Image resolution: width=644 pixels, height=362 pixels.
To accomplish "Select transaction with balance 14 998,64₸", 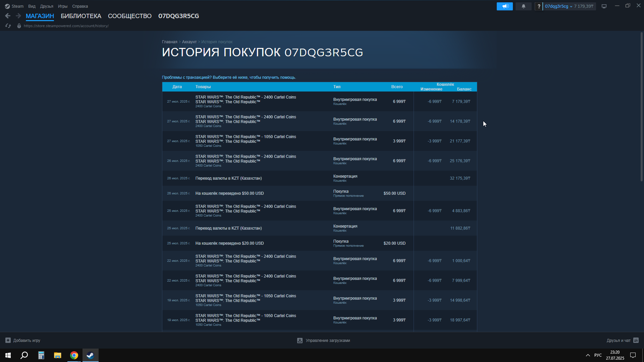I will pyautogui.click(x=319, y=300).
